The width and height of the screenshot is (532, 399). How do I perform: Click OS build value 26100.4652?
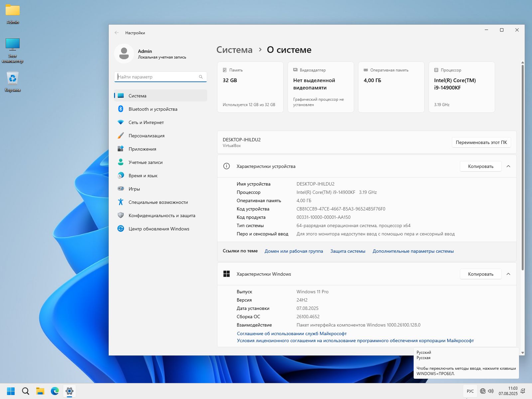pyautogui.click(x=308, y=317)
